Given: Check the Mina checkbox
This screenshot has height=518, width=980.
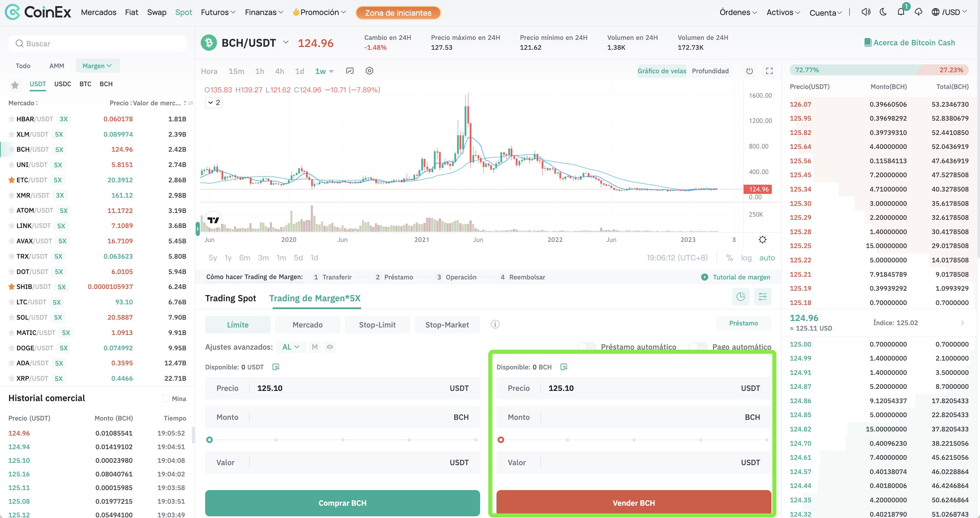Looking at the screenshot, I should tap(166, 398).
